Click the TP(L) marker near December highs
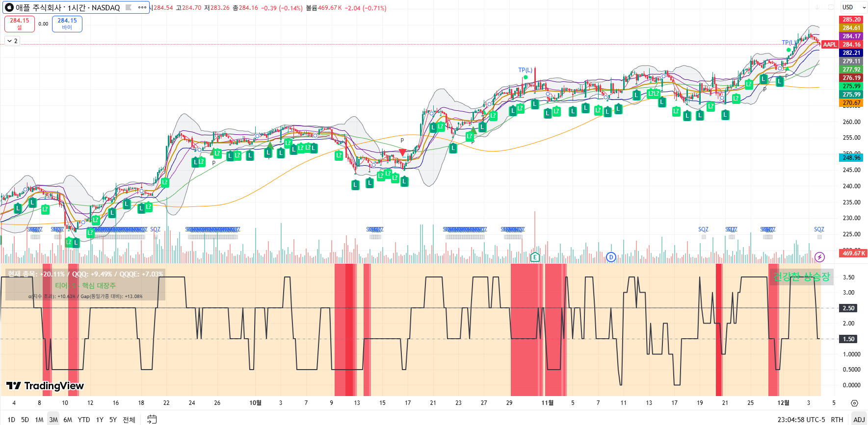The width and height of the screenshot is (868, 425). 789,43
